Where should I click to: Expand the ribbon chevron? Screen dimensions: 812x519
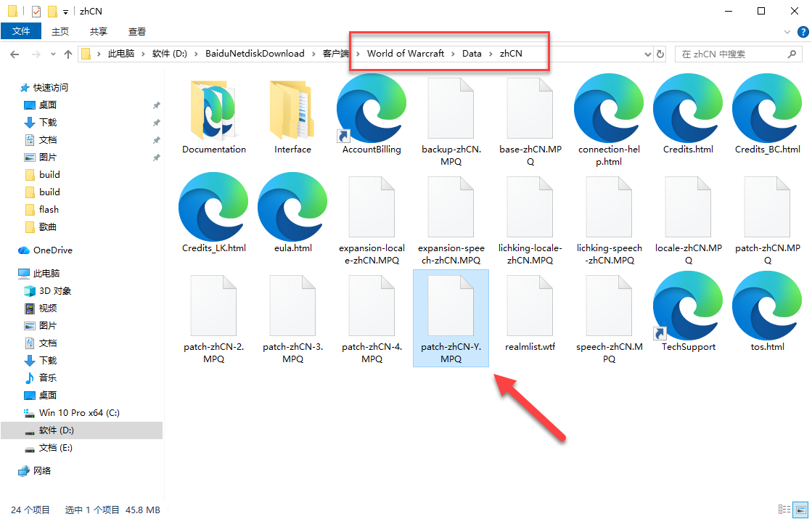(x=787, y=32)
